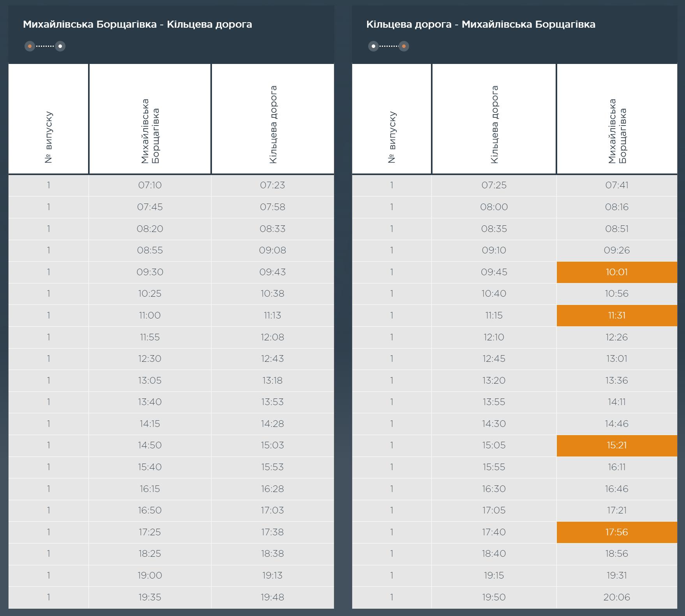Select the last arrival time 20:06
This screenshot has width=685, height=616.
point(617,597)
